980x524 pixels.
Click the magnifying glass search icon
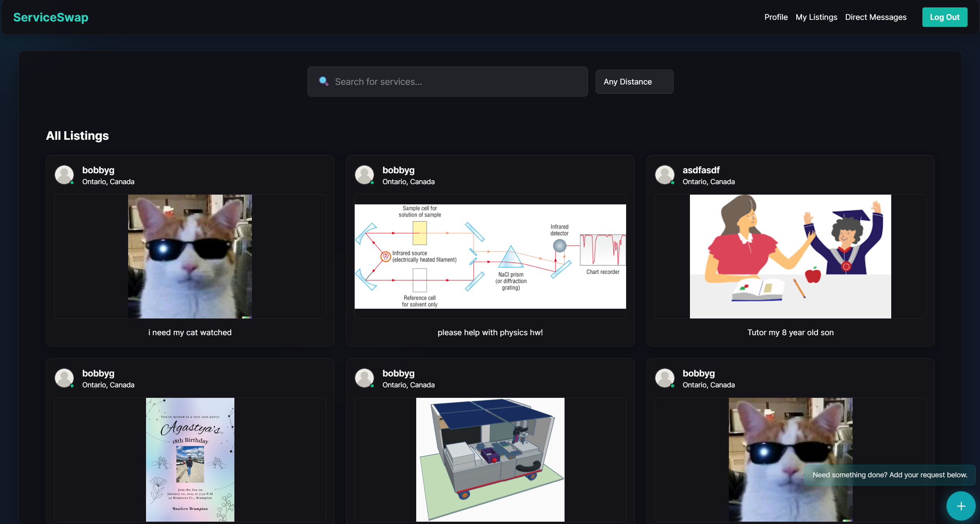coord(324,81)
